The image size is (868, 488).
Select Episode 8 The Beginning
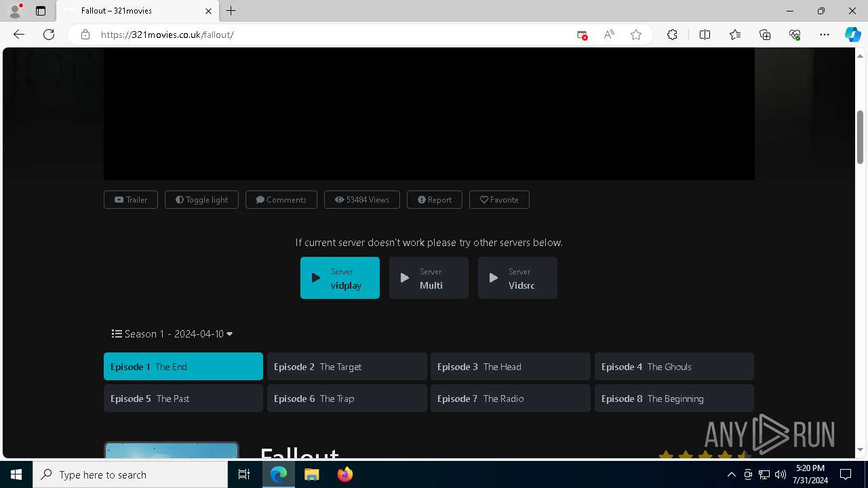click(x=674, y=399)
